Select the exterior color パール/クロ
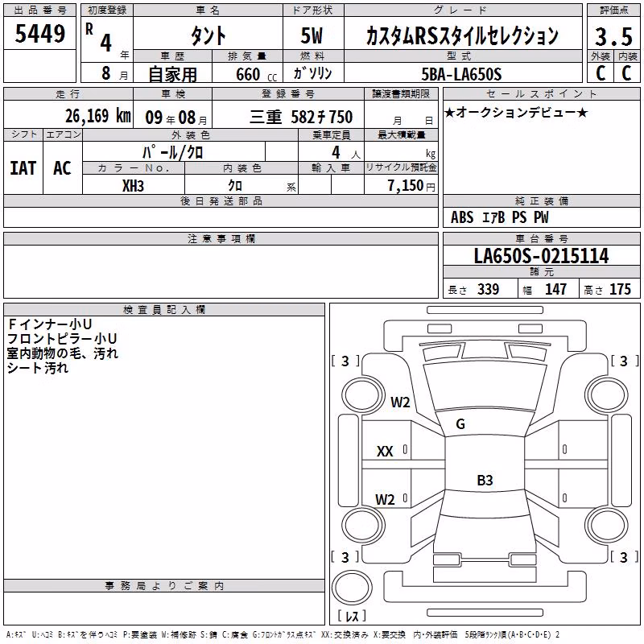Image resolution: width=644 pixels, height=644 pixels. click(x=173, y=152)
